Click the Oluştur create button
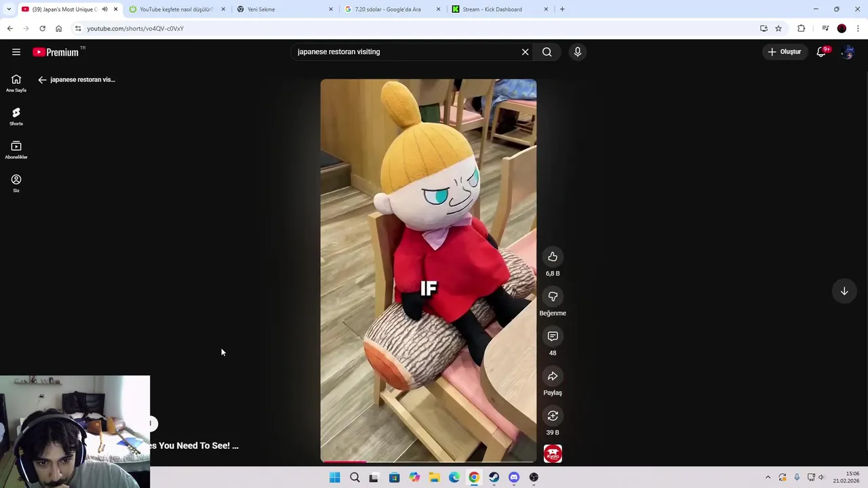The image size is (868, 488). coord(785,52)
